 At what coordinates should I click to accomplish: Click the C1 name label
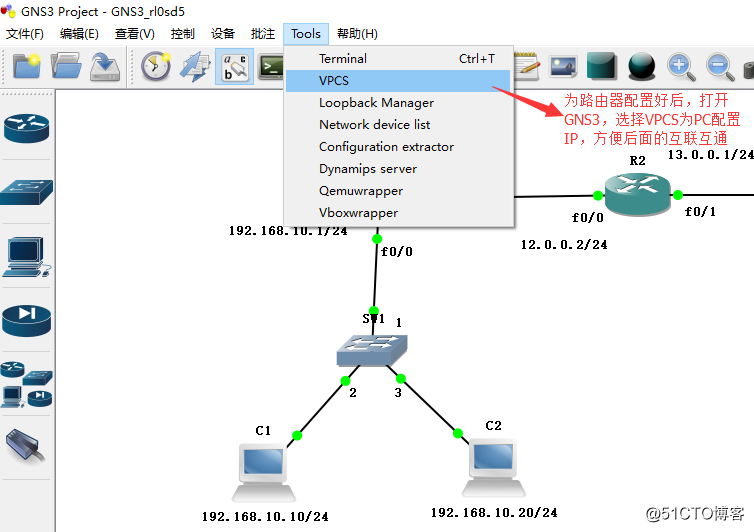[263, 431]
